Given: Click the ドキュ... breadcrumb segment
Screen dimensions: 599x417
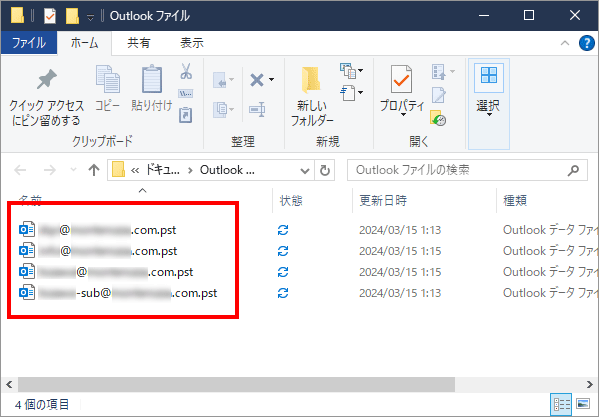Looking at the screenshot, I should (162, 170).
